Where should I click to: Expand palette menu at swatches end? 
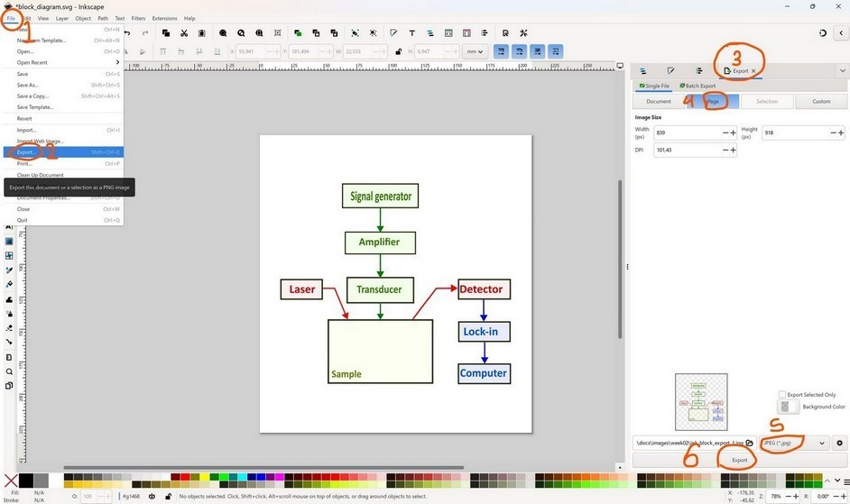(846, 481)
